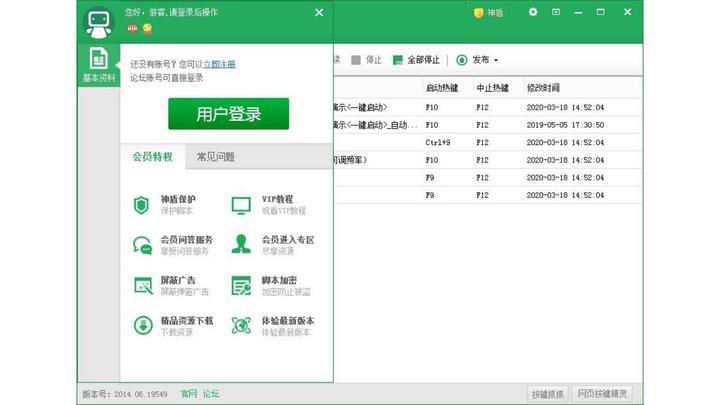Select the 演示<一键启动> row with F10
Image resolution: width=720 pixels, height=405 pixels.
coord(488,107)
